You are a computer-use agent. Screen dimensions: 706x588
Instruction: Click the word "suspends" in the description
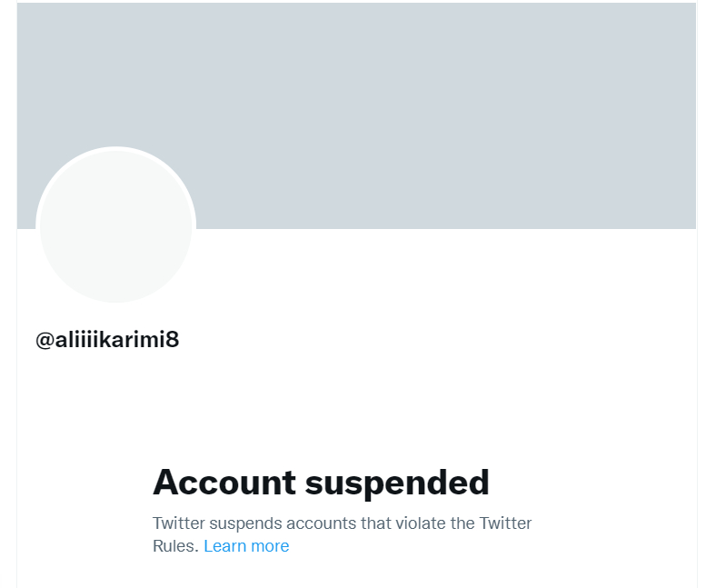point(245,523)
